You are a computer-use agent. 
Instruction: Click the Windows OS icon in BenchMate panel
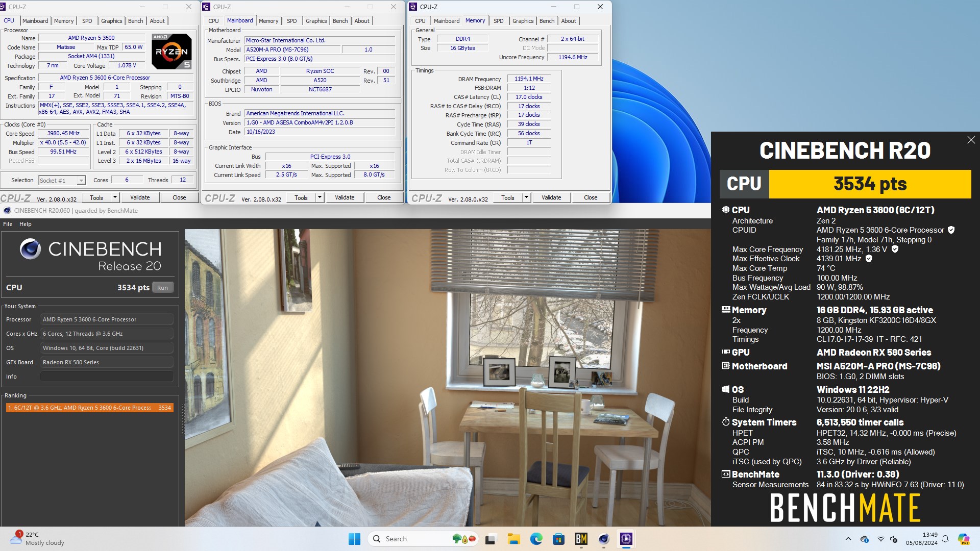[x=726, y=389]
